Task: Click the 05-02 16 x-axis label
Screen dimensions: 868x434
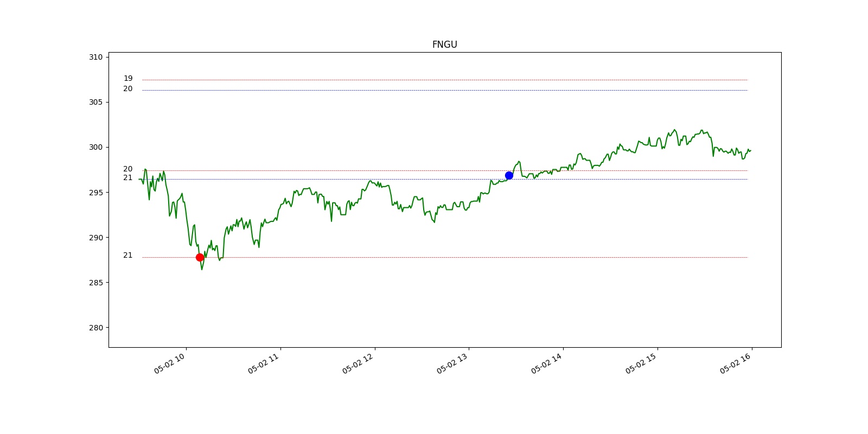Action: click(x=736, y=363)
